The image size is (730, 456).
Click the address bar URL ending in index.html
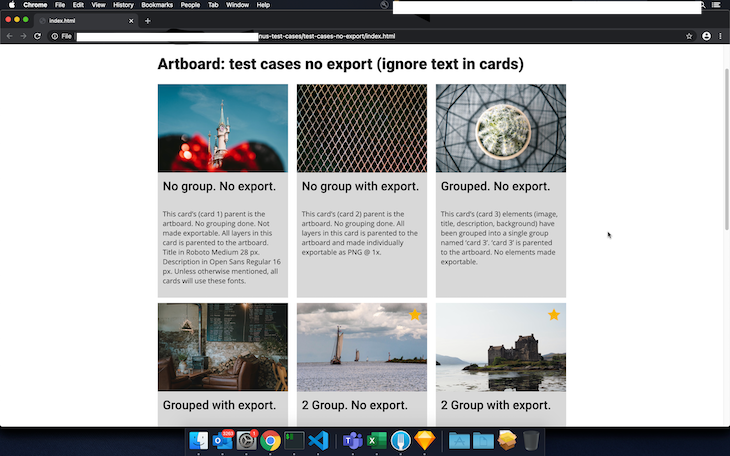click(327, 36)
